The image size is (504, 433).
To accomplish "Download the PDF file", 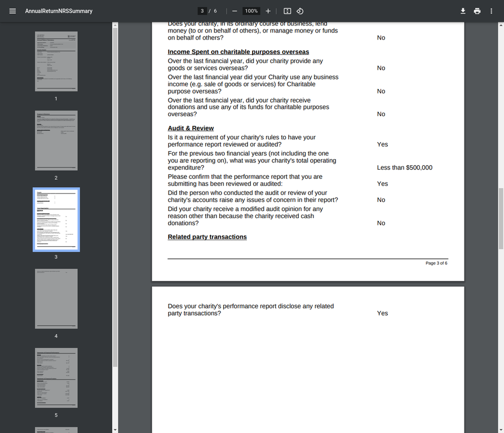I will 463,11.
